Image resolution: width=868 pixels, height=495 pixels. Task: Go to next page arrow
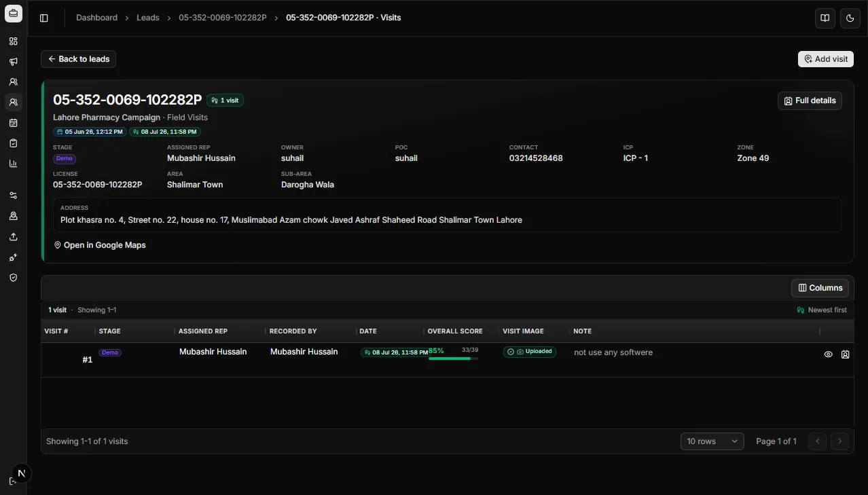pos(840,441)
